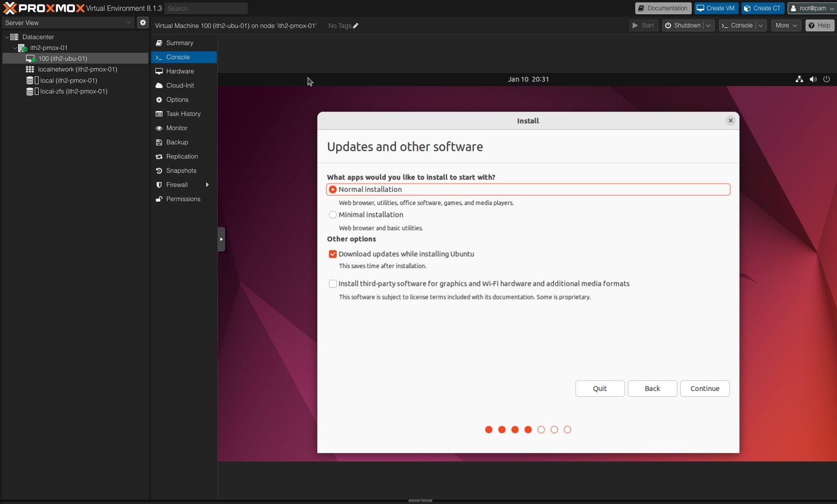Click the speaker icon in the console toolbar
This screenshot has height=504, width=837.
point(813,79)
